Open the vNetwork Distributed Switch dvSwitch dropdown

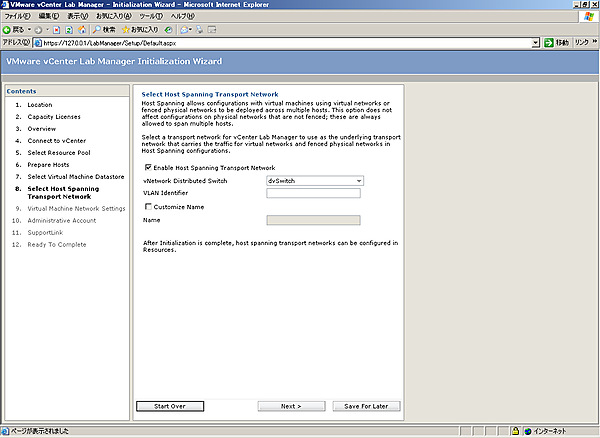(x=315, y=181)
